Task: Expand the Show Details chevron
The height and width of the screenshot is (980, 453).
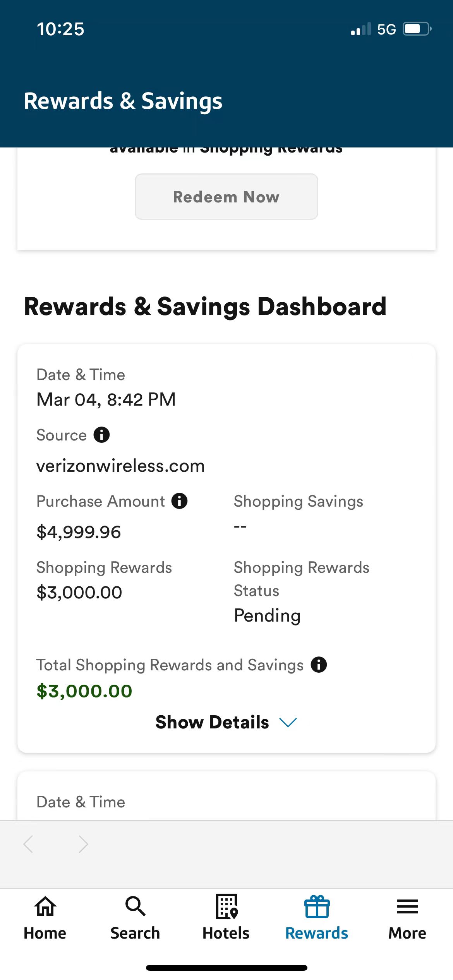Action: [x=288, y=722]
